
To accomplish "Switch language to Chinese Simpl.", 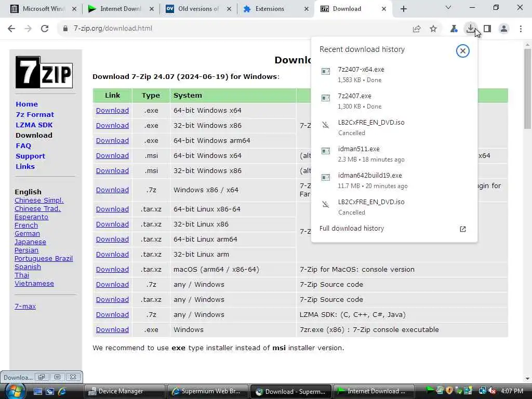I will pos(39,201).
